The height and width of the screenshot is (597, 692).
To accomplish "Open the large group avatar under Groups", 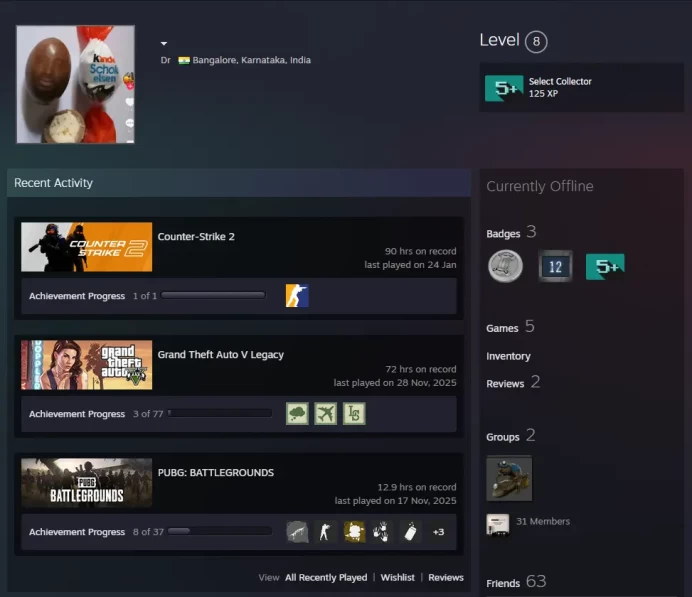I will point(509,478).
